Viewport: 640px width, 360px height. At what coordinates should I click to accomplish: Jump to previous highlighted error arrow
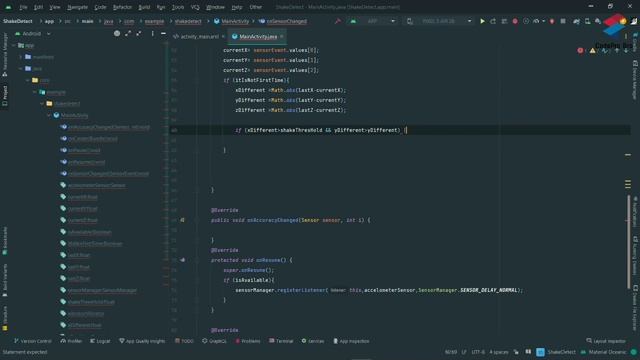(617, 51)
